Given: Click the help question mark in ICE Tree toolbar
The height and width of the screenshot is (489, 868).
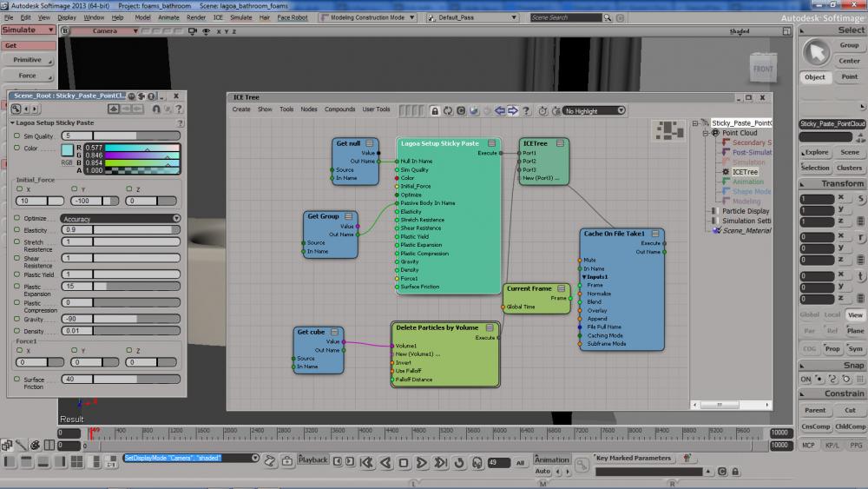Looking at the screenshot, I should tap(525, 110).
